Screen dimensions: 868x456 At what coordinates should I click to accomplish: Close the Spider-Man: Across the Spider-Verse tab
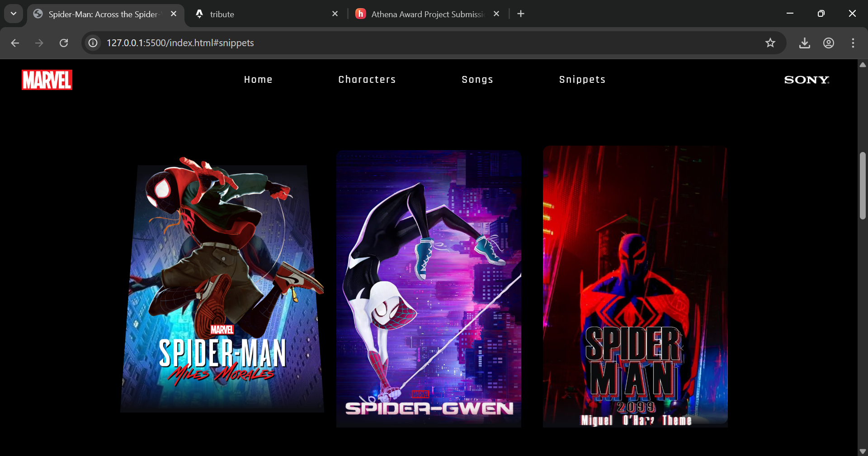(174, 14)
